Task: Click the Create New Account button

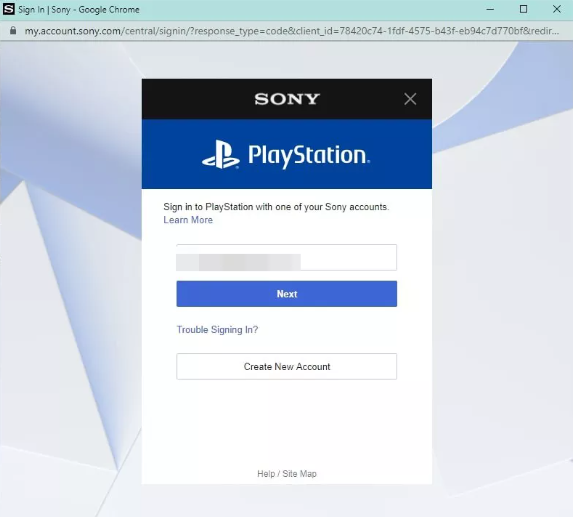Action: coord(286,366)
